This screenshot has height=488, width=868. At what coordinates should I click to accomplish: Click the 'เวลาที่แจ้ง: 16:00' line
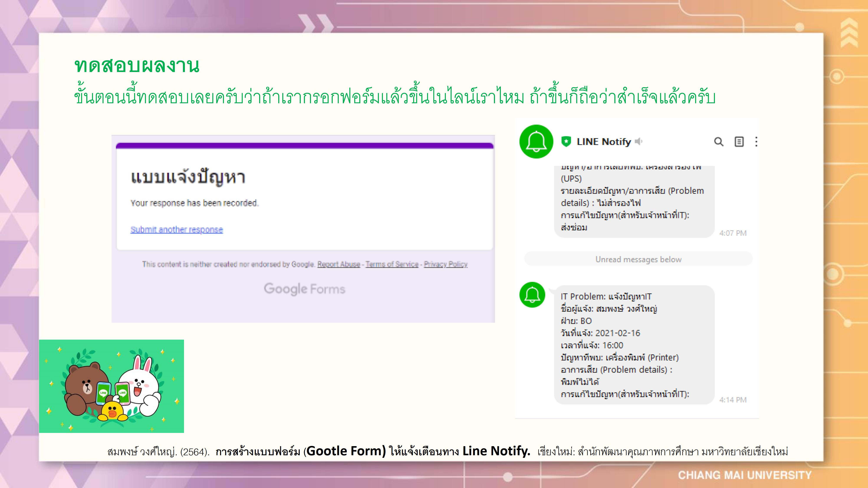(x=592, y=345)
